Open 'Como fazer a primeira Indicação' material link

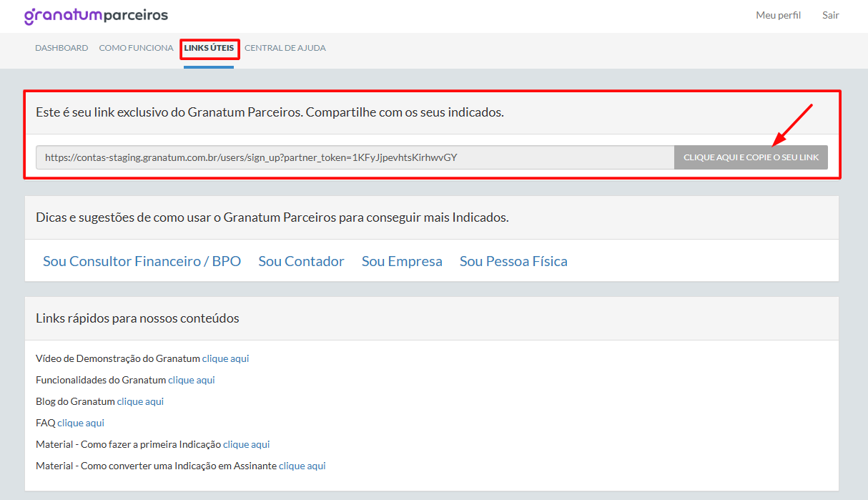tap(246, 444)
